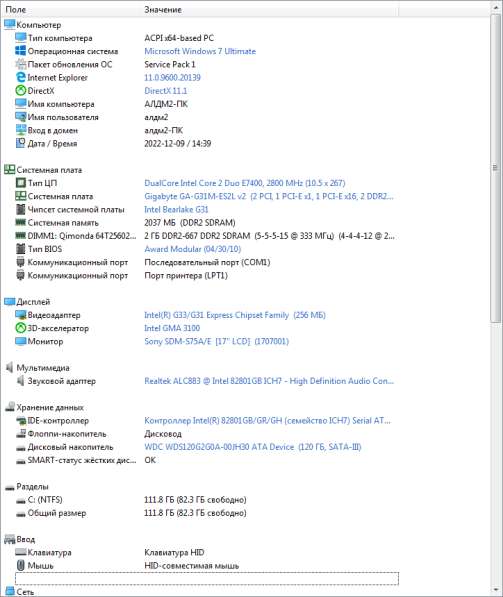Select the Разделы section header
The width and height of the screenshot is (503, 597).
click(x=32, y=487)
